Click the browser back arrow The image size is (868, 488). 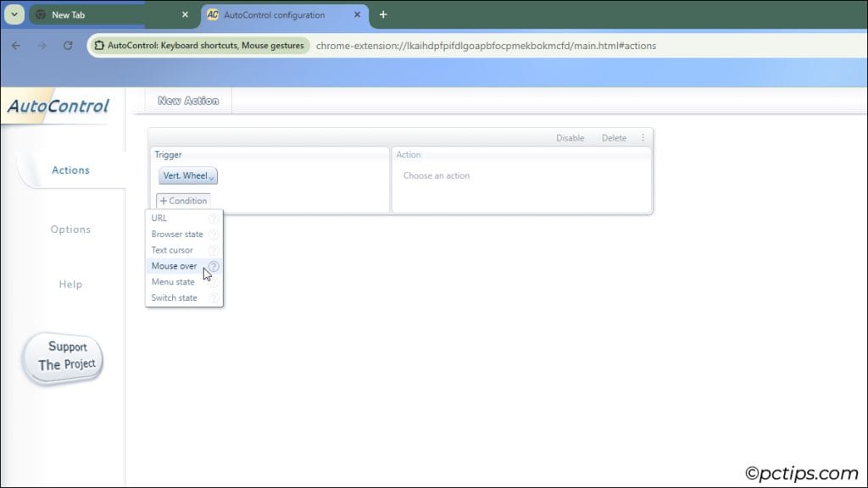16,46
